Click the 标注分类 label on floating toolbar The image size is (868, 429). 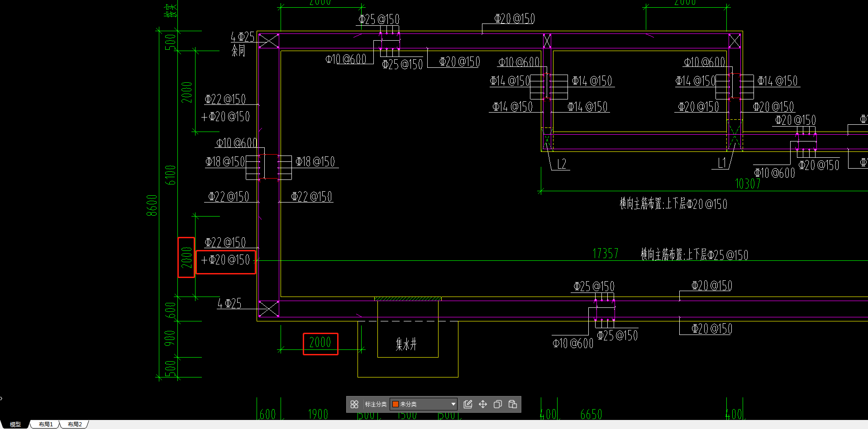376,404
